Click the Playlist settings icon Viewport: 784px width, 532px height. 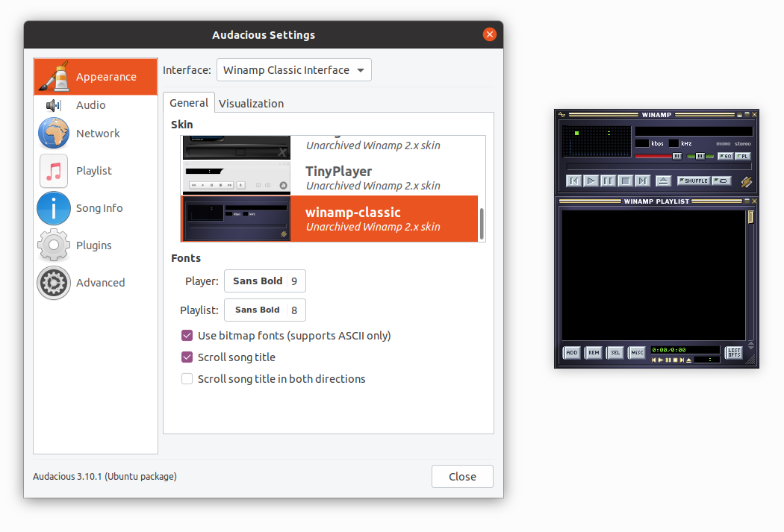(x=95, y=170)
